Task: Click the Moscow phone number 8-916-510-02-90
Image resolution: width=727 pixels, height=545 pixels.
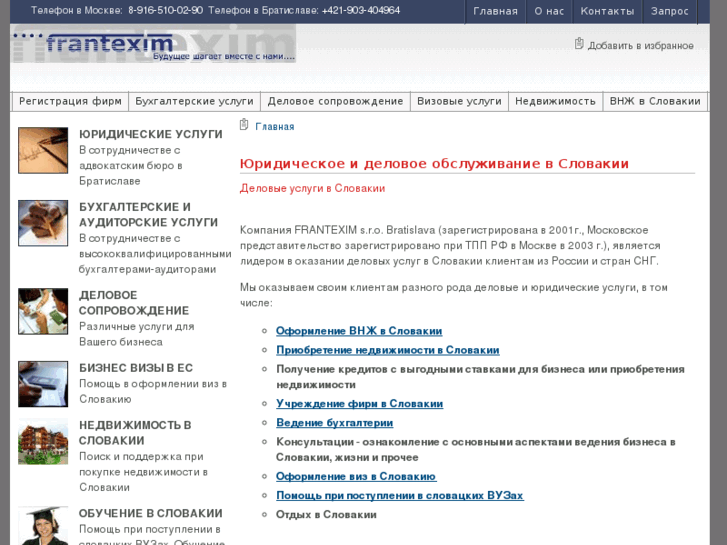Action: 166,10
